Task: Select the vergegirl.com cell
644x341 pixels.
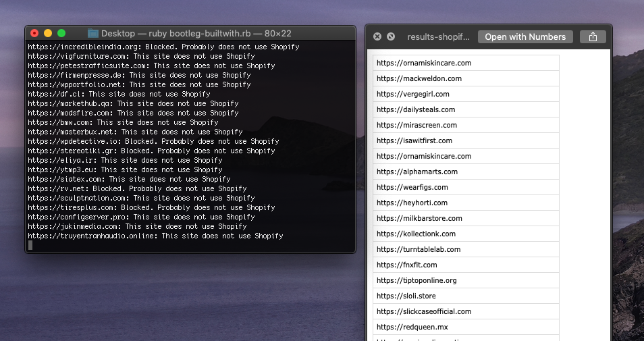Action: click(466, 94)
